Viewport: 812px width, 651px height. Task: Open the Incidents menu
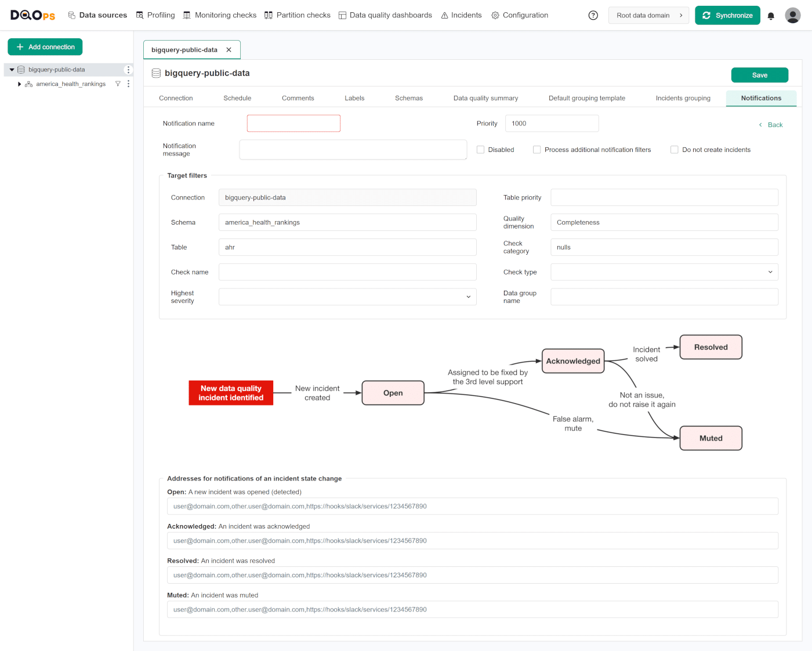pyautogui.click(x=461, y=15)
